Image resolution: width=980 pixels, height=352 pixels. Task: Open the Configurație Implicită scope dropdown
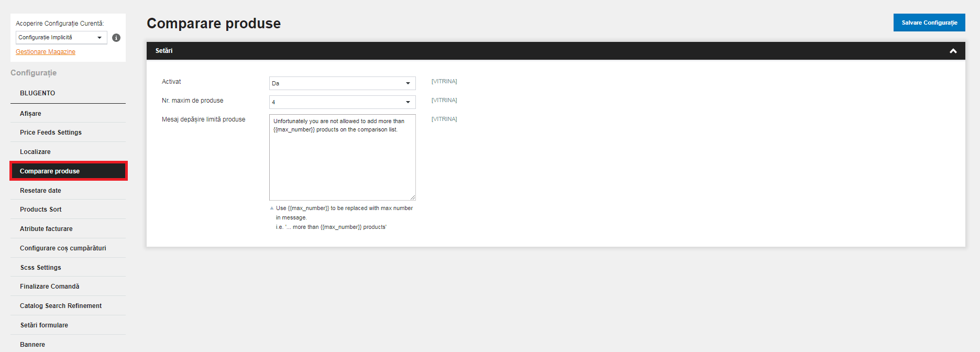coord(61,38)
